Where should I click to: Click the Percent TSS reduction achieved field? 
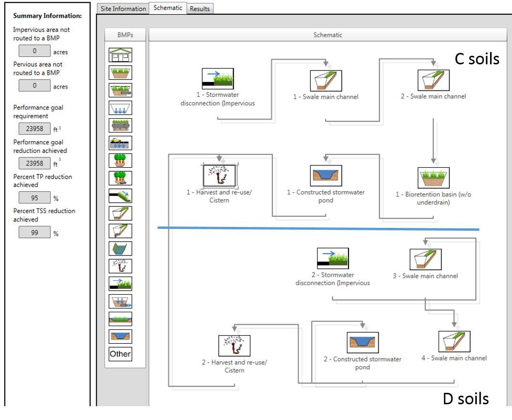(34, 232)
